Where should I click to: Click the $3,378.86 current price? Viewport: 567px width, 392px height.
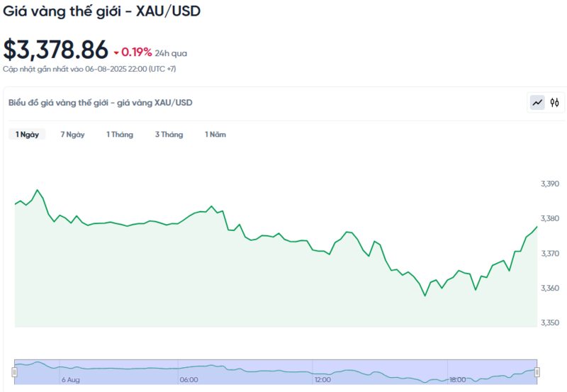56,50
